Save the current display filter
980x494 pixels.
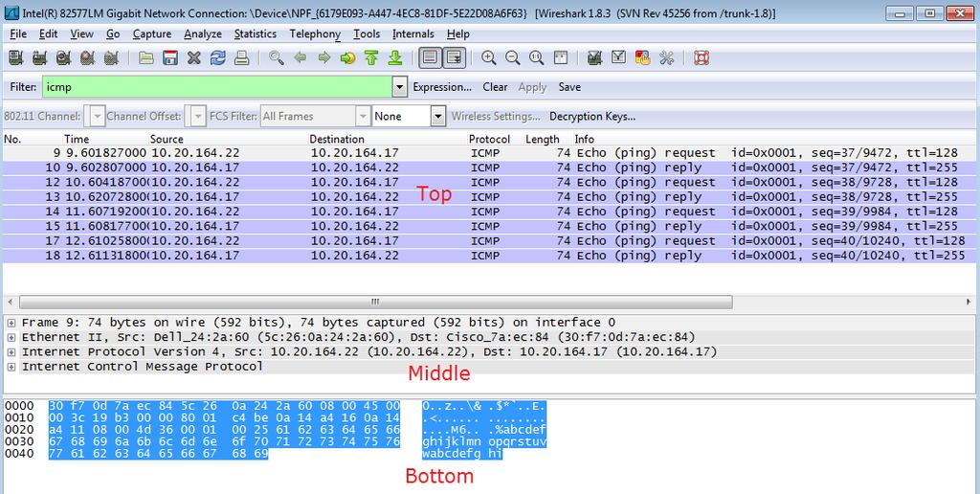click(569, 87)
